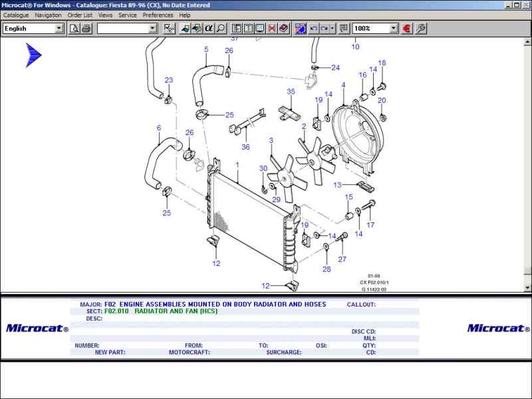Click the alpha symbol toolbar icon
This screenshot has height=399, width=532.
(x=209, y=29)
